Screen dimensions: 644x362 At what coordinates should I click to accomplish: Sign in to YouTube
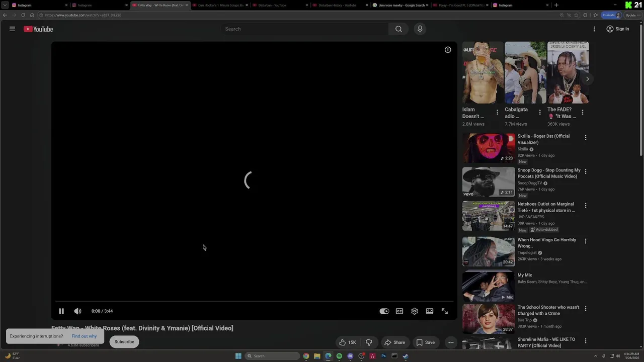tap(618, 29)
